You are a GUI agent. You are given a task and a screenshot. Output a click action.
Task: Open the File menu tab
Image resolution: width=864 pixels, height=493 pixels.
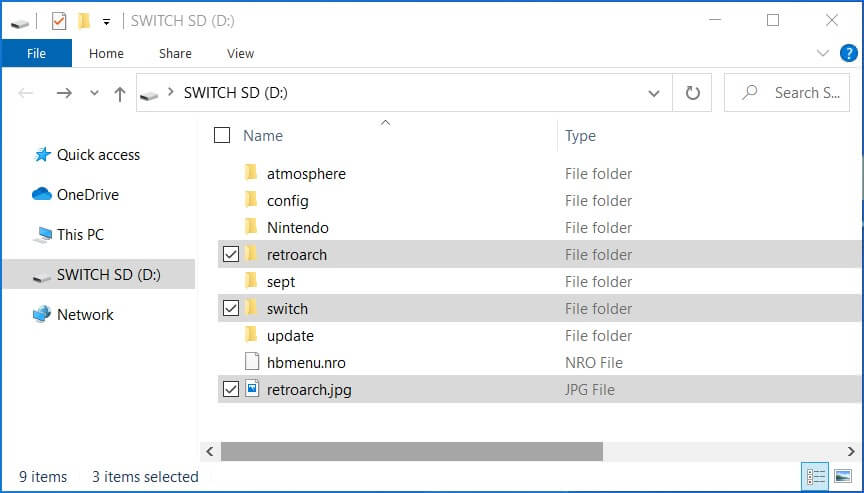[36, 53]
